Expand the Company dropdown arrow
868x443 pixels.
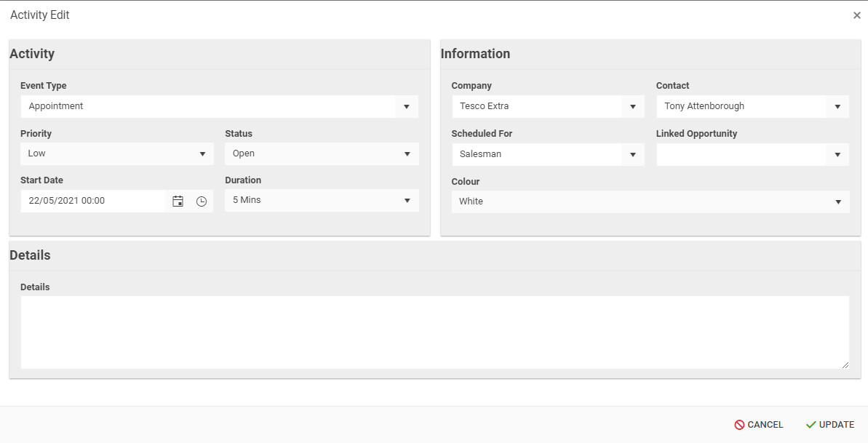pos(633,107)
